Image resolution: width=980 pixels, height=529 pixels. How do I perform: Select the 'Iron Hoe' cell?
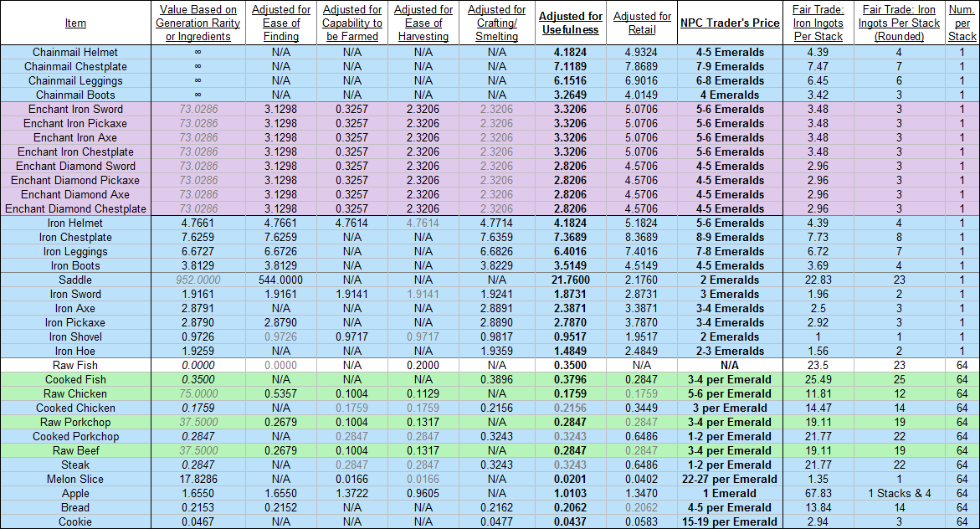75,351
